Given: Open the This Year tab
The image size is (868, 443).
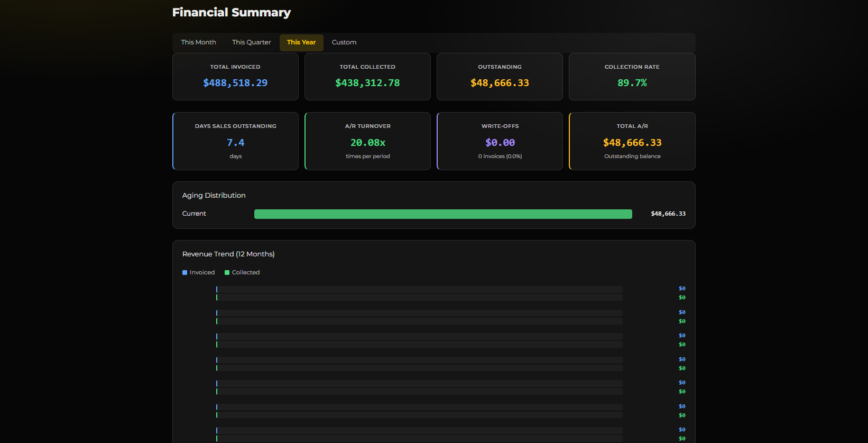Looking at the screenshot, I should click(x=301, y=42).
